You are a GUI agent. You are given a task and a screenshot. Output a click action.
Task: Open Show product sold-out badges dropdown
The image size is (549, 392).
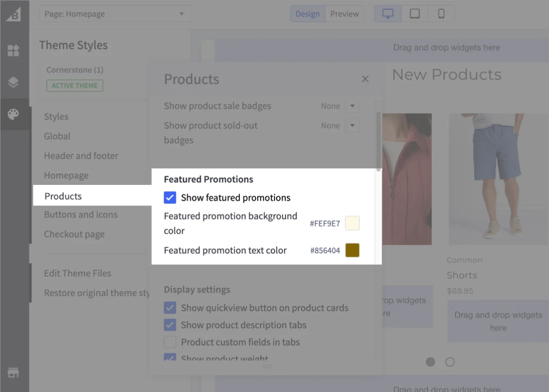pos(352,126)
